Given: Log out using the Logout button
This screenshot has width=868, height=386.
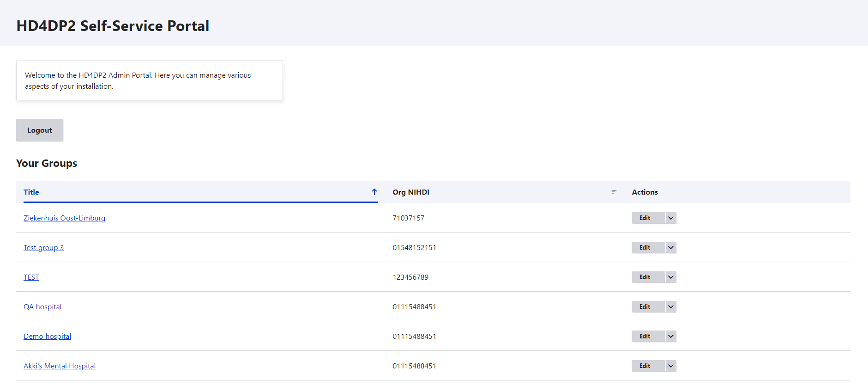Looking at the screenshot, I should (40, 130).
